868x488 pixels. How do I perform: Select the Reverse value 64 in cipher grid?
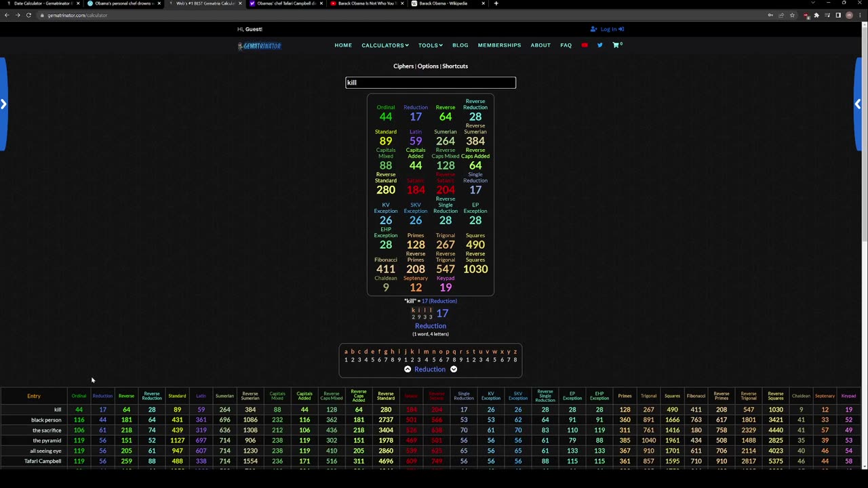tap(446, 117)
